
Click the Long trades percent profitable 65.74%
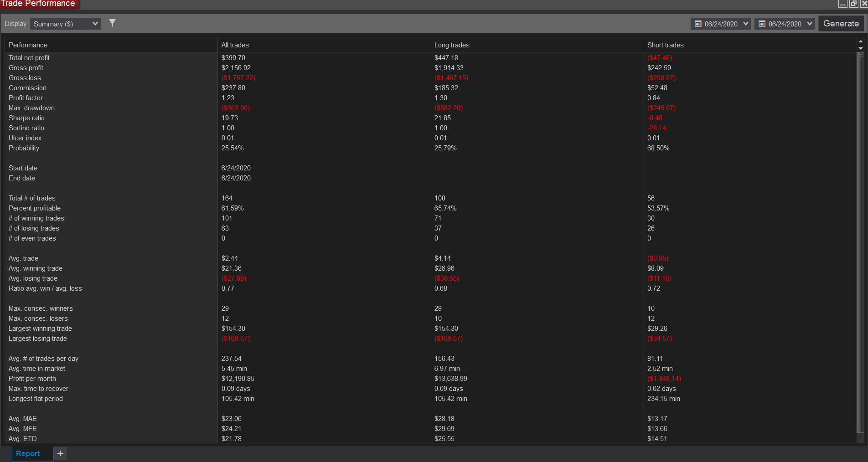tap(445, 208)
